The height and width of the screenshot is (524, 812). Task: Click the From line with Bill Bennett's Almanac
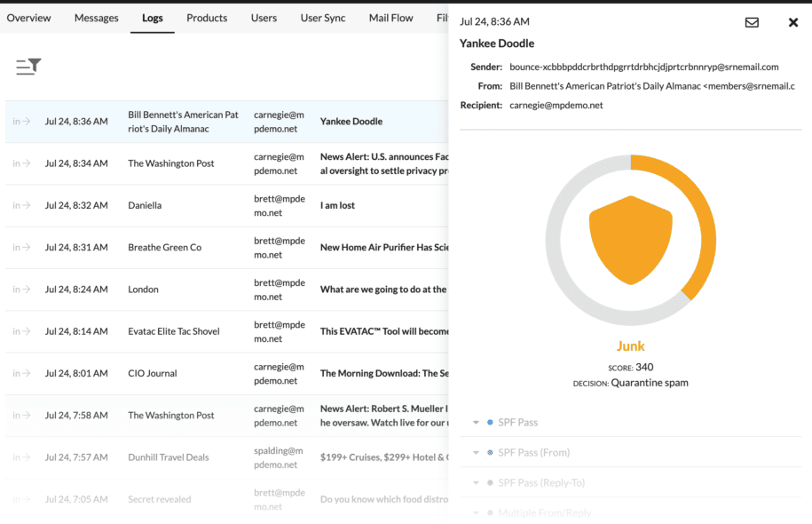click(652, 86)
